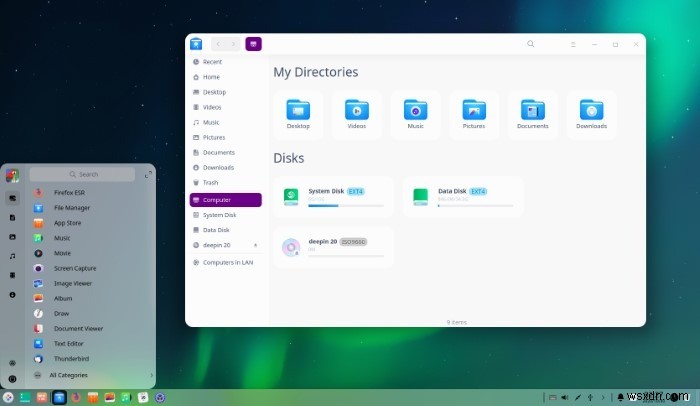
Task: Click the downloads icon in launcher side strip
Action: [12, 295]
